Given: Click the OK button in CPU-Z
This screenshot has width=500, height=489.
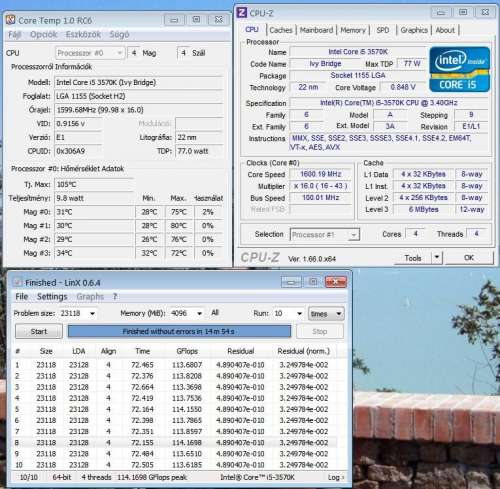Looking at the screenshot, I should [469, 258].
